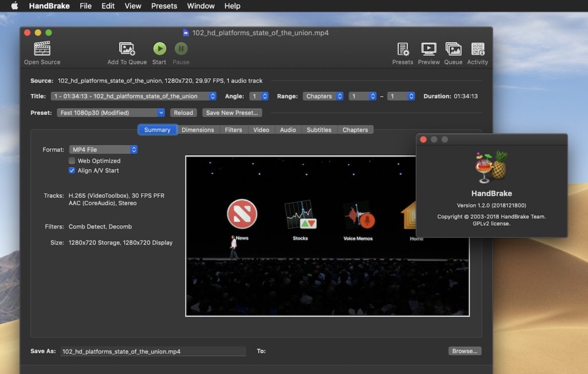Viewport: 588px width, 374px height.
Task: Open the Presets panel icon
Action: (x=403, y=49)
